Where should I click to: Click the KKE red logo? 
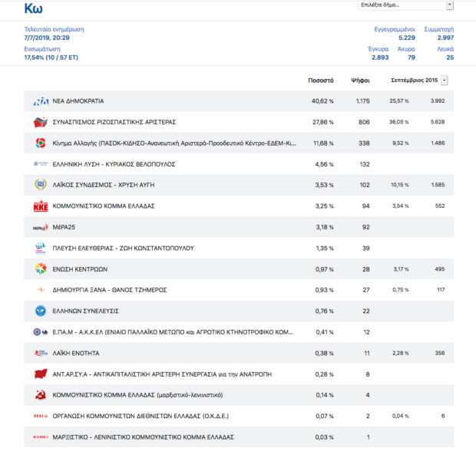coord(41,206)
